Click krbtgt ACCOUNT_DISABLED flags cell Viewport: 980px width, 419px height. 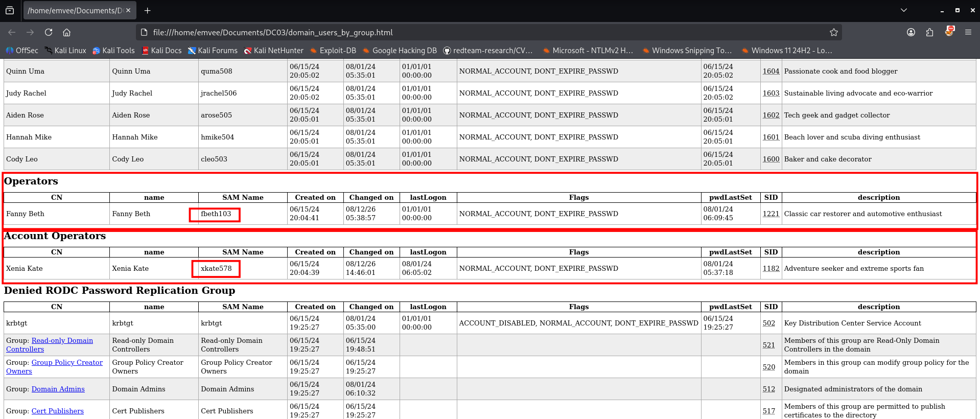click(579, 323)
